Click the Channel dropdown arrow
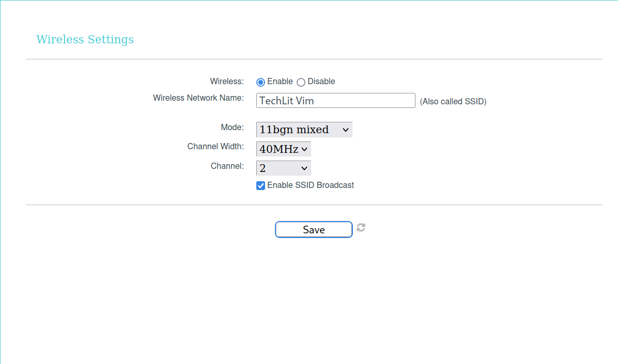This screenshot has height=364, width=618. (x=304, y=167)
